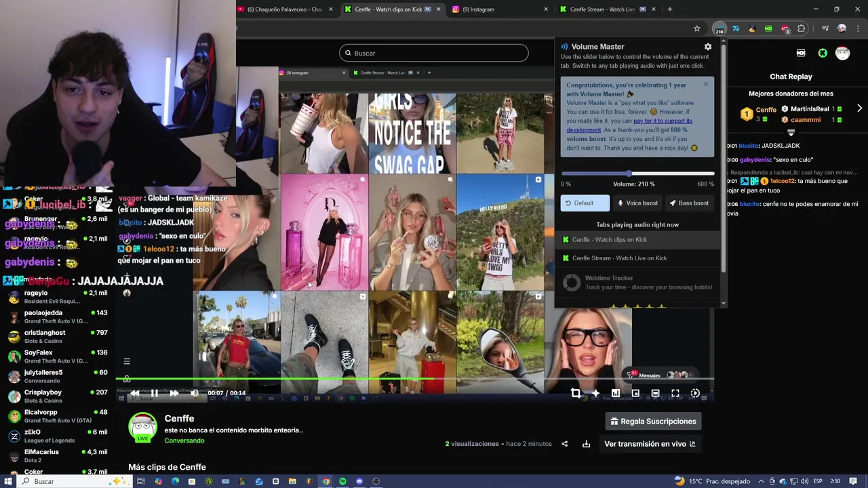This screenshot has width=868, height=488.
Task: Toggle theater mode in the clip player
Action: (x=655, y=393)
